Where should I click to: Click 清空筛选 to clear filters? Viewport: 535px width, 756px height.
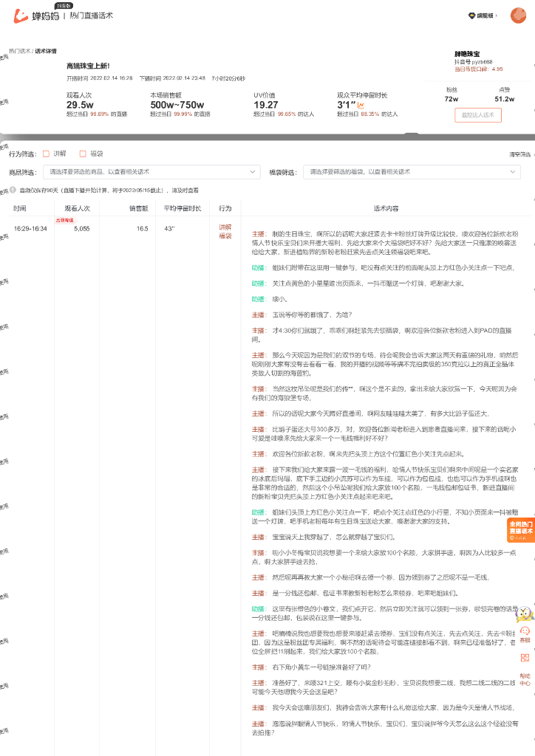click(519, 154)
